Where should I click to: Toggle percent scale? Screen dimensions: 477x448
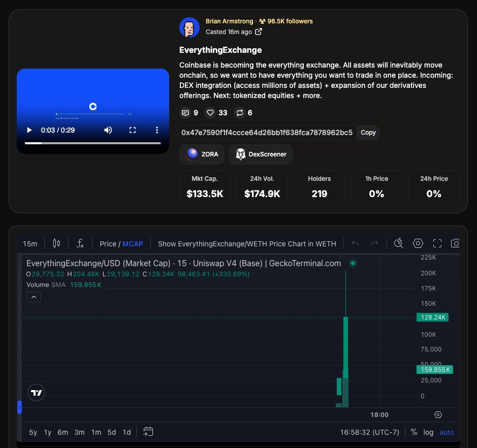click(x=414, y=432)
